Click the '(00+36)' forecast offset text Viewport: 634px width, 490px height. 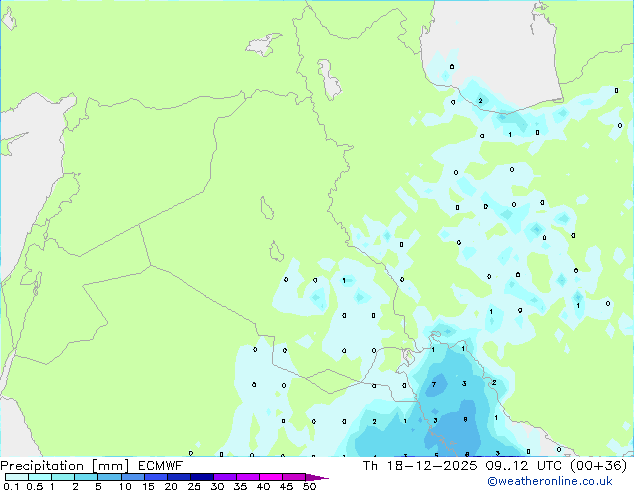pyautogui.click(x=598, y=466)
